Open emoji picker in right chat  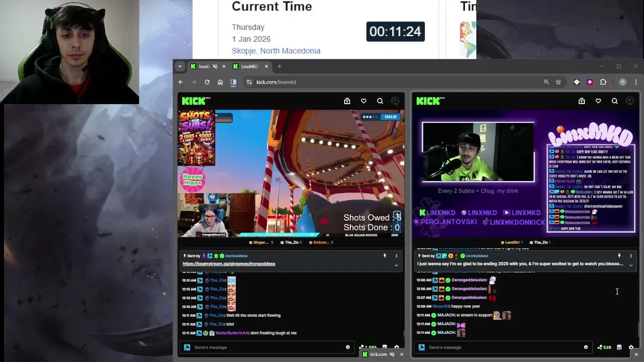point(586,347)
